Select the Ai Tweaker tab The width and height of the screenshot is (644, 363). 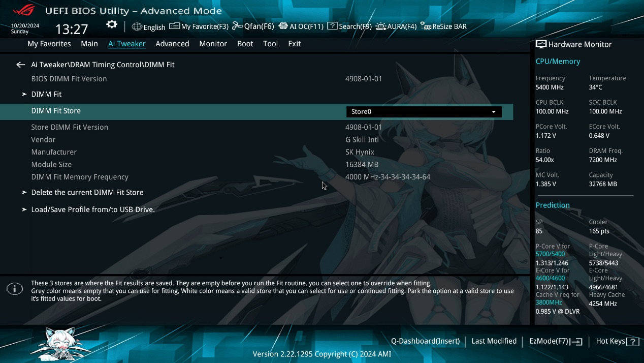(127, 44)
